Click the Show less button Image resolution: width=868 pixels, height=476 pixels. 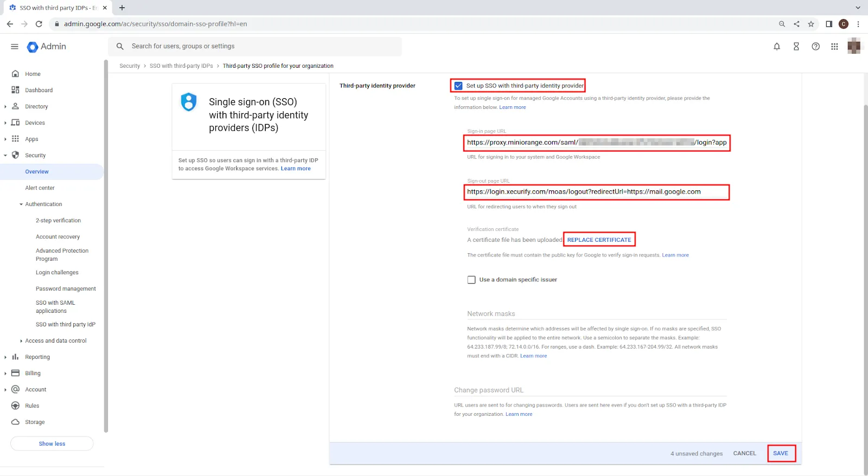click(x=52, y=443)
